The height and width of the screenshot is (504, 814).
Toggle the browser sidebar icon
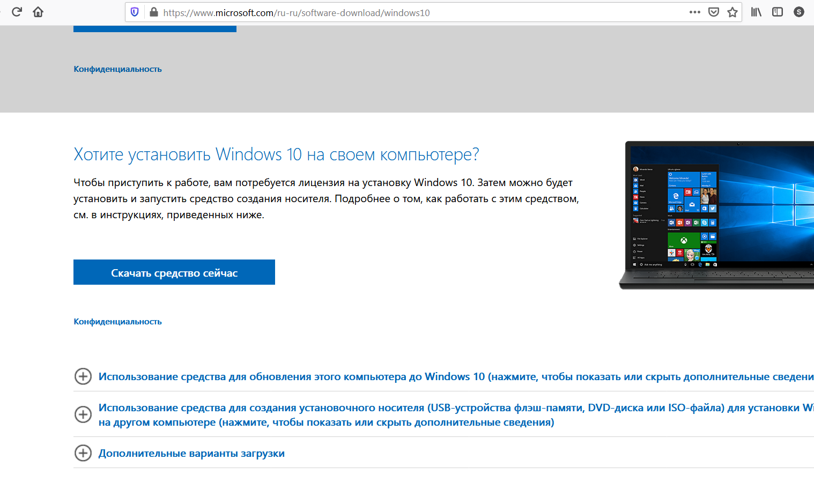(778, 12)
